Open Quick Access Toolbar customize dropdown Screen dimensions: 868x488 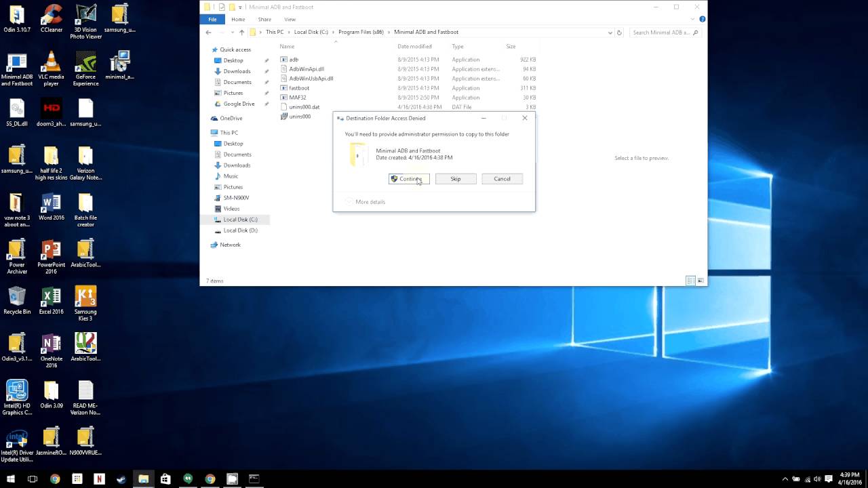pos(240,7)
